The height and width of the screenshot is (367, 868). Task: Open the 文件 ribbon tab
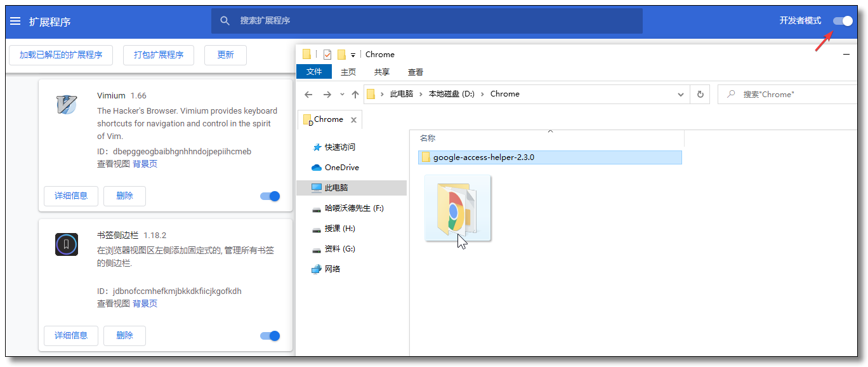click(314, 72)
